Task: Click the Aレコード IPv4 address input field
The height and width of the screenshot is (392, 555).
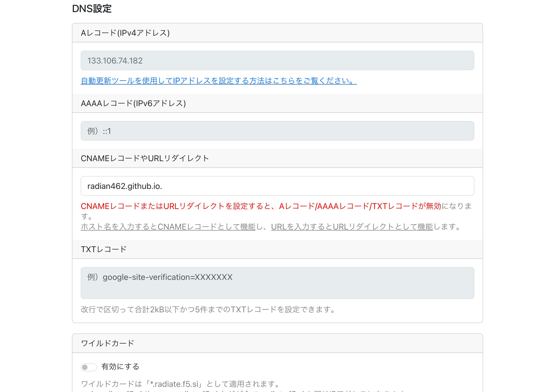Action: click(277, 60)
